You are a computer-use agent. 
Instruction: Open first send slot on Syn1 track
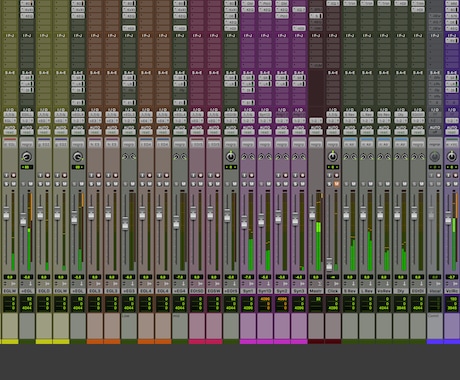coord(248,78)
